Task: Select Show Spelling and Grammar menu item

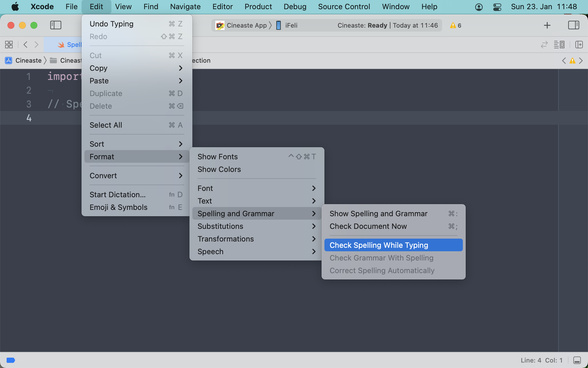Action: [x=378, y=213]
